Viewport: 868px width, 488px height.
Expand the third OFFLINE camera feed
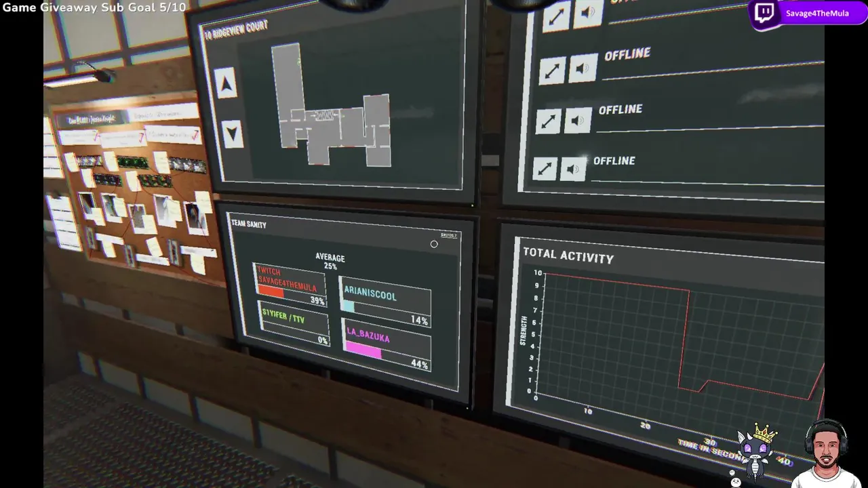(x=548, y=121)
